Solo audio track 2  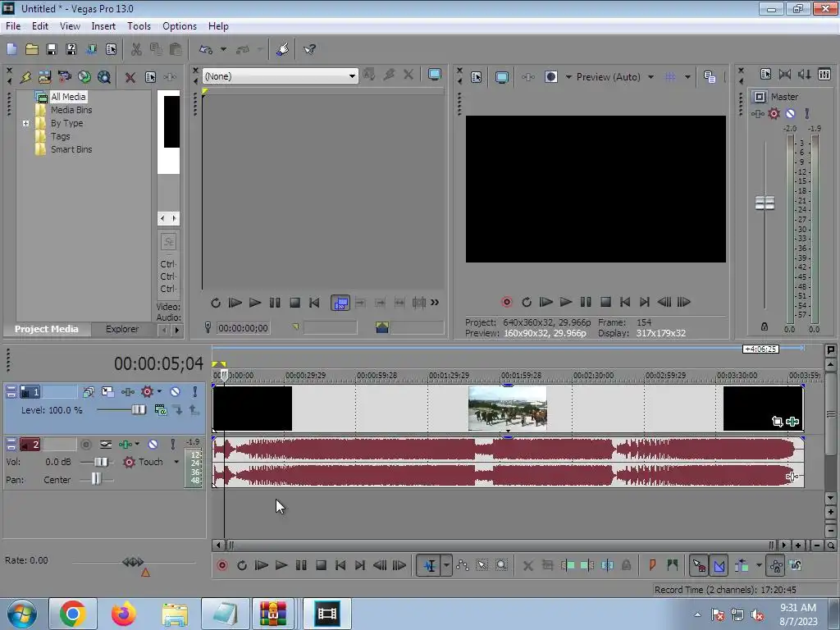172,444
